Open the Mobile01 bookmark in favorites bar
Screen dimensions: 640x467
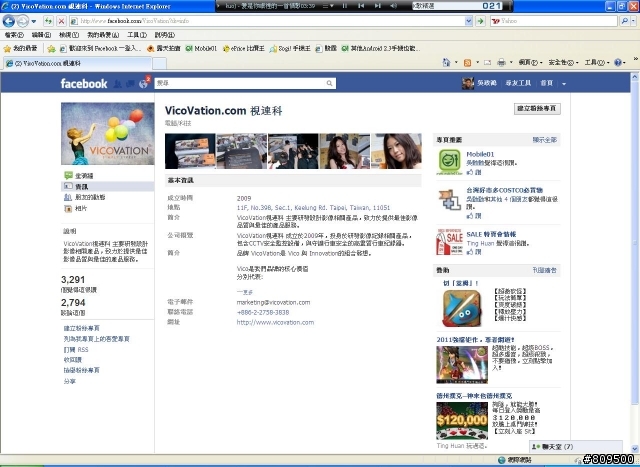(x=201, y=49)
